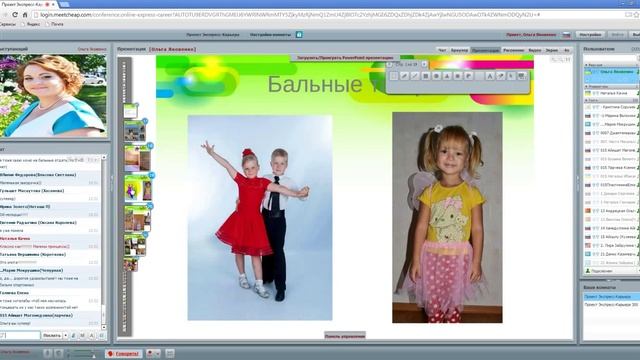The image size is (640, 360).
Task: Open the browser home page
Action: pos(25,15)
